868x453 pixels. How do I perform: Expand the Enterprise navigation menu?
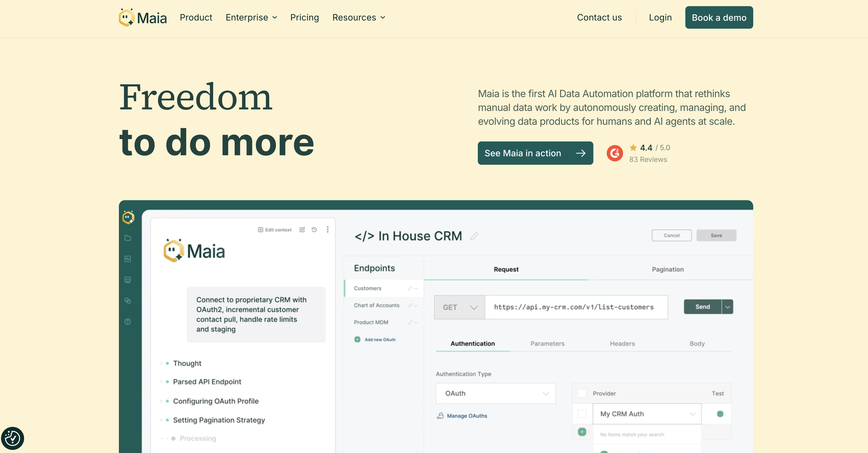[x=251, y=17]
